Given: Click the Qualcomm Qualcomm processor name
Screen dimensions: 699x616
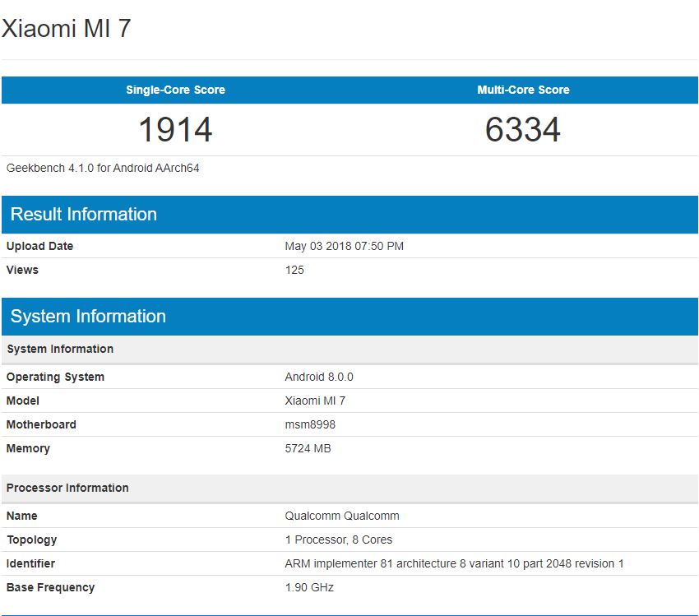Looking at the screenshot, I should click(343, 516).
